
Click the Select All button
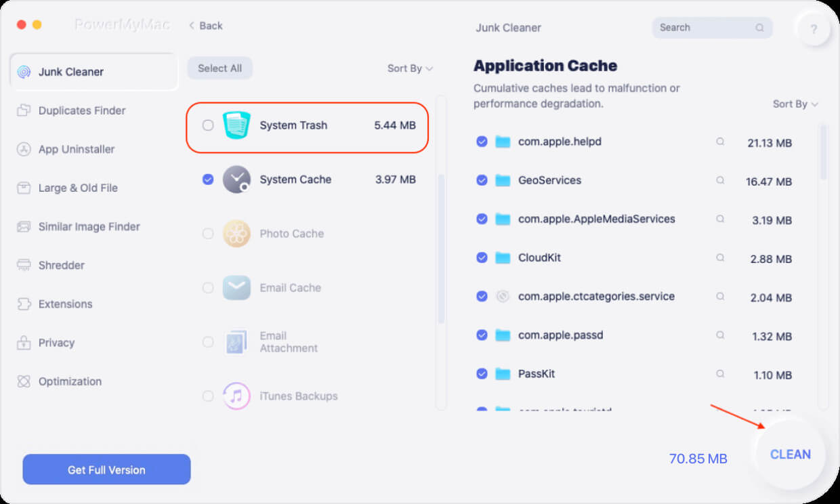click(219, 68)
